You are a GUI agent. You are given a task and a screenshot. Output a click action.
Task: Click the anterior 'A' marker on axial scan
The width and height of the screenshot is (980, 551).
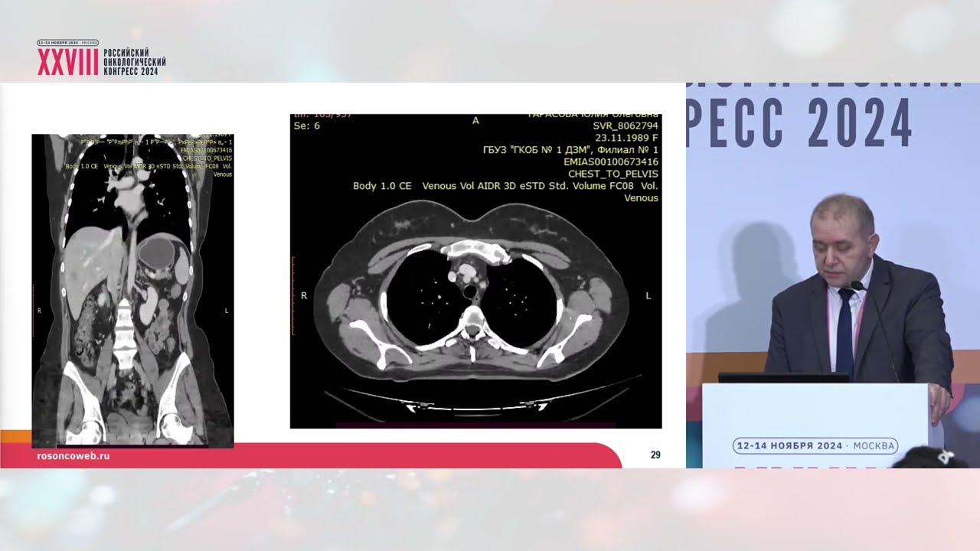(475, 121)
